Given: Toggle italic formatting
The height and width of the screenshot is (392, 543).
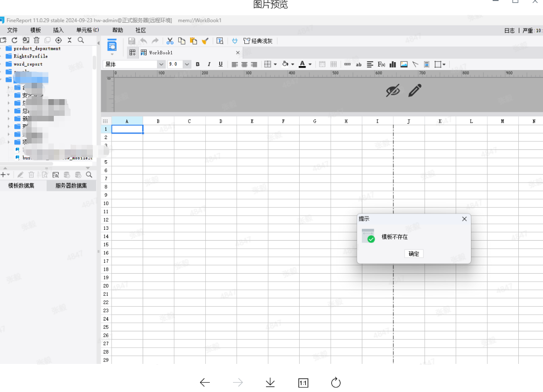Looking at the screenshot, I should 209,65.
